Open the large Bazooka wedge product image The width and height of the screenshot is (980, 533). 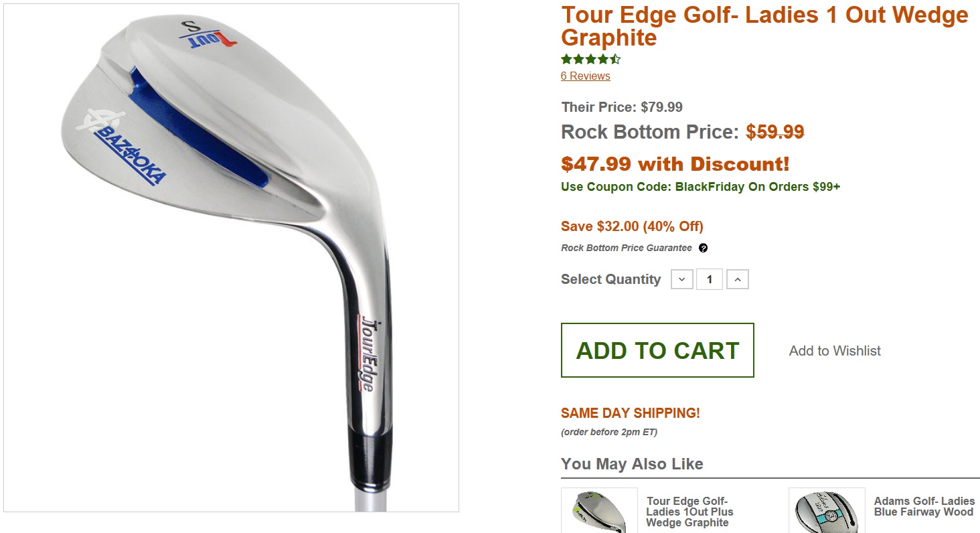tap(231, 258)
